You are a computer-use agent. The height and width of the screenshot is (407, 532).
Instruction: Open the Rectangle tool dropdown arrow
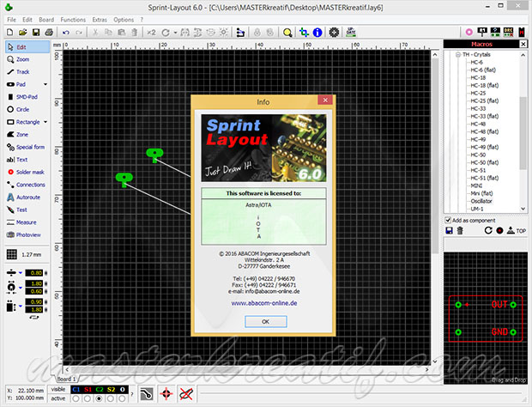[46, 122]
